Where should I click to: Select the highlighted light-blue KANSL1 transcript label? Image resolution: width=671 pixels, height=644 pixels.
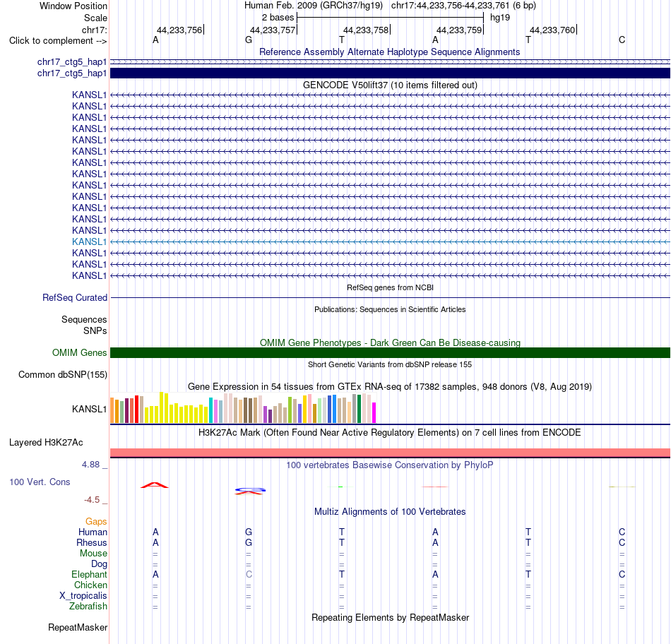89,241
